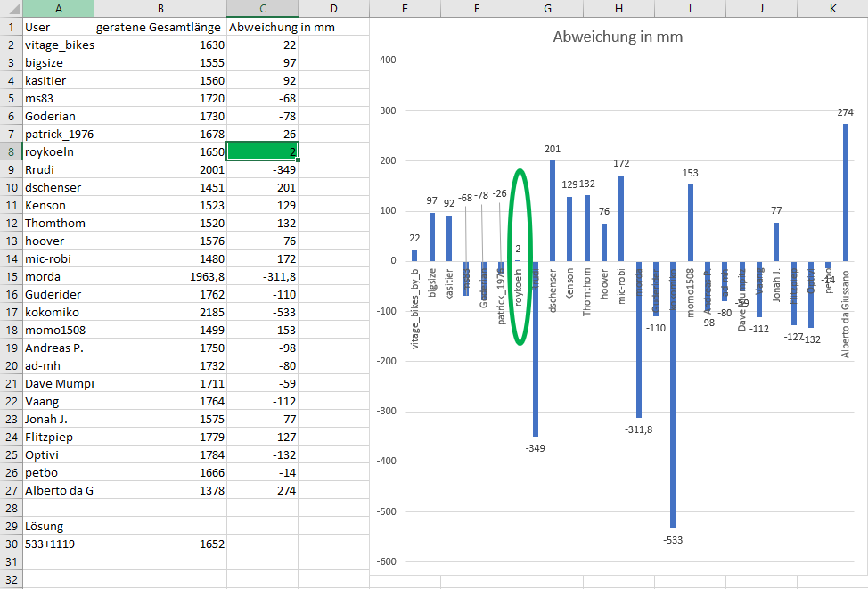Select the green oval shape on chart
The image size is (868, 589).
pyautogui.click(x=518, y=171)
